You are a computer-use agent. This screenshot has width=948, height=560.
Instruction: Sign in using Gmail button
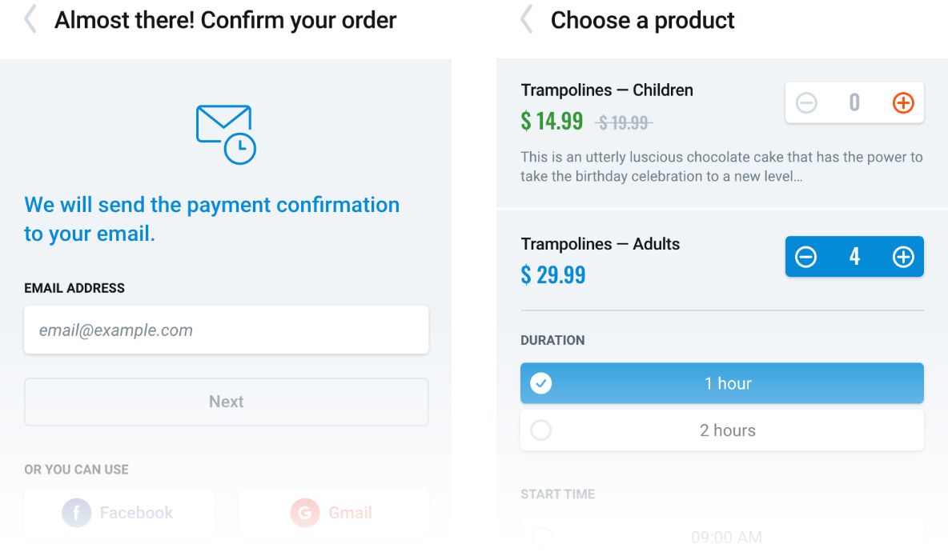click(333, 513)
